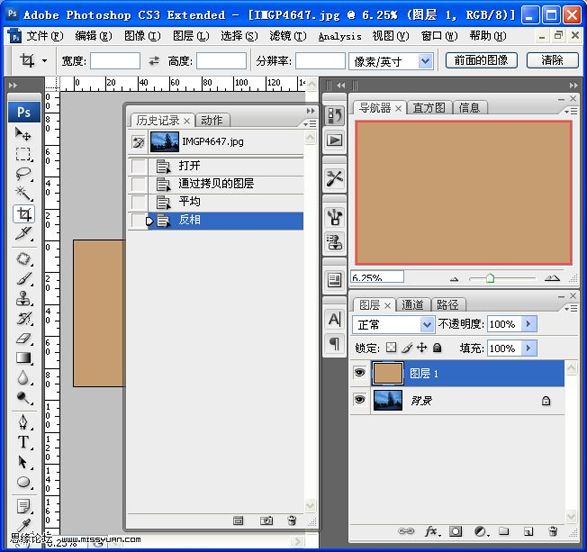The height and width of the screenshot is (552, 587).
Task: Open the Paragraph panel dock icon
Action: click(334, 343)
